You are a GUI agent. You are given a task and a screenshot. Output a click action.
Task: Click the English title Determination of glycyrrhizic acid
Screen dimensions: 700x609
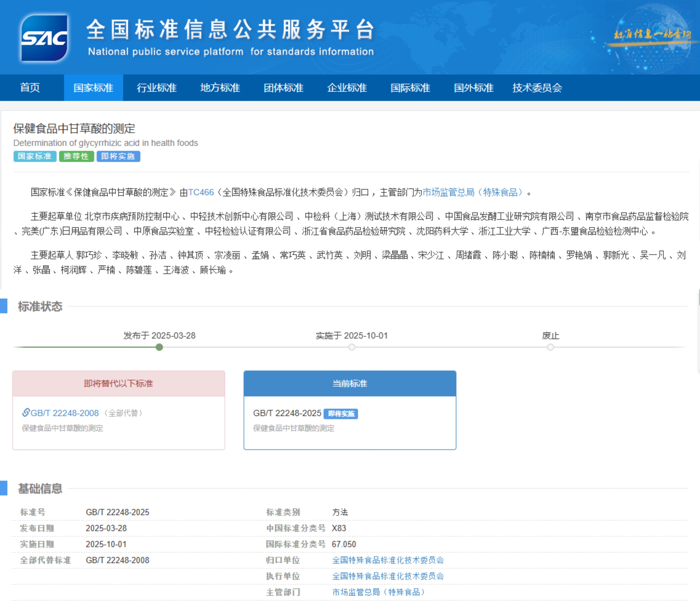click(x=105, y=143)
